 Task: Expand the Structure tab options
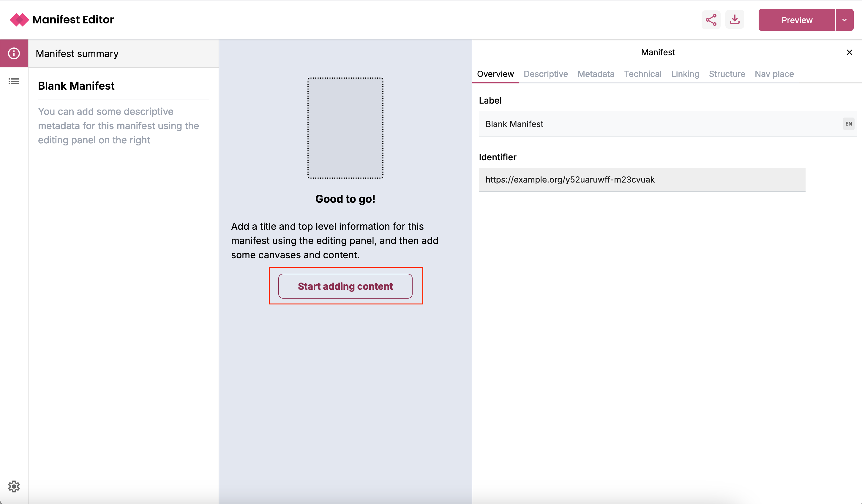(727, 73)
